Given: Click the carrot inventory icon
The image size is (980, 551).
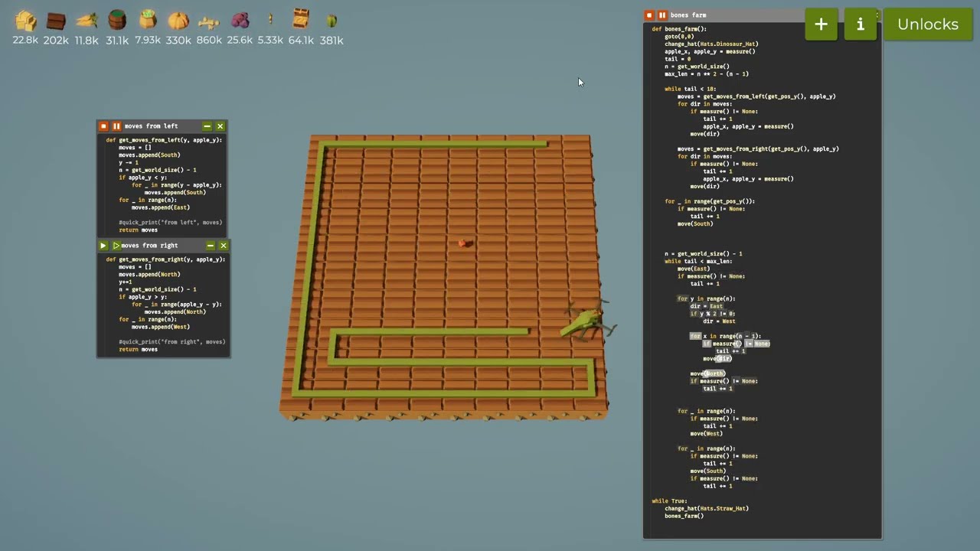Looking at the screenshot, I should [x=87, y=21].
